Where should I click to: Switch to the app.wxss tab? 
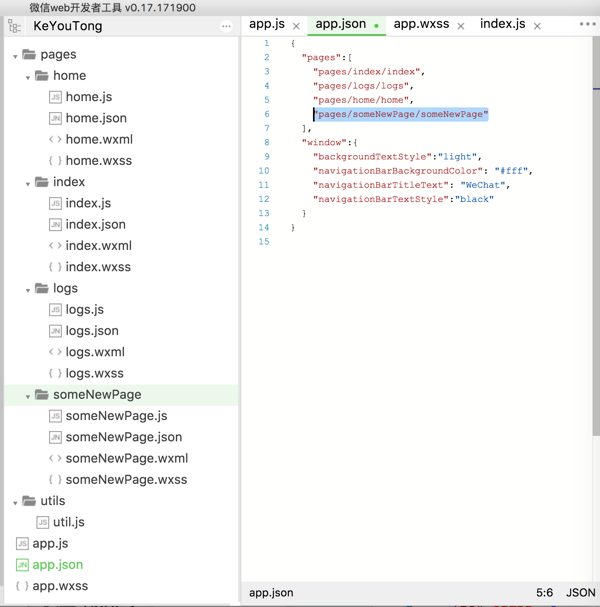[x=421, y=24]
